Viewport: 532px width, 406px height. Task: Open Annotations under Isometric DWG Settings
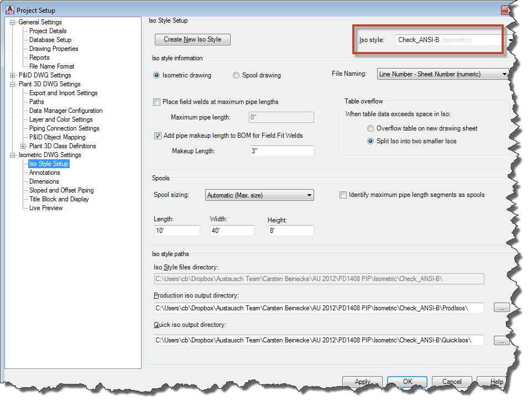click(44, 173)
